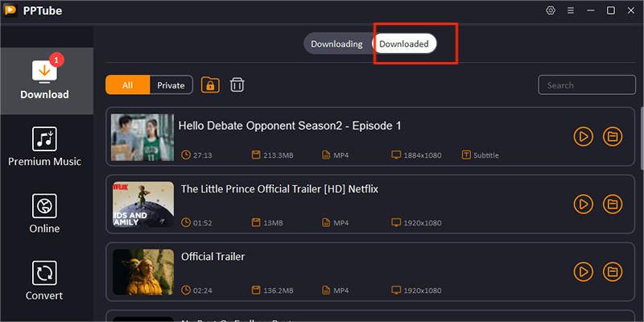Switch to the Downloading tab
This screenshot has width=644, height=322.
pyautogui.click(x=336, y=43)
